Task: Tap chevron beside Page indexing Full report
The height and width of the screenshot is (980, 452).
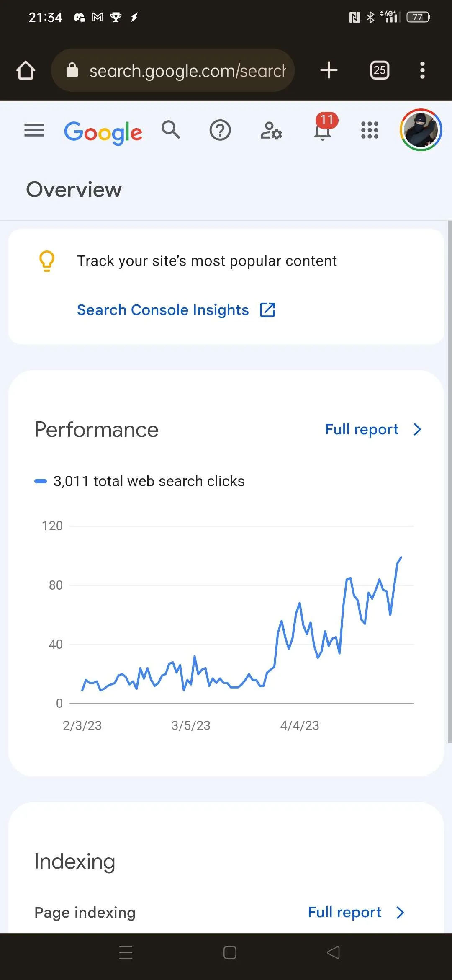Action: coord(401,912)
